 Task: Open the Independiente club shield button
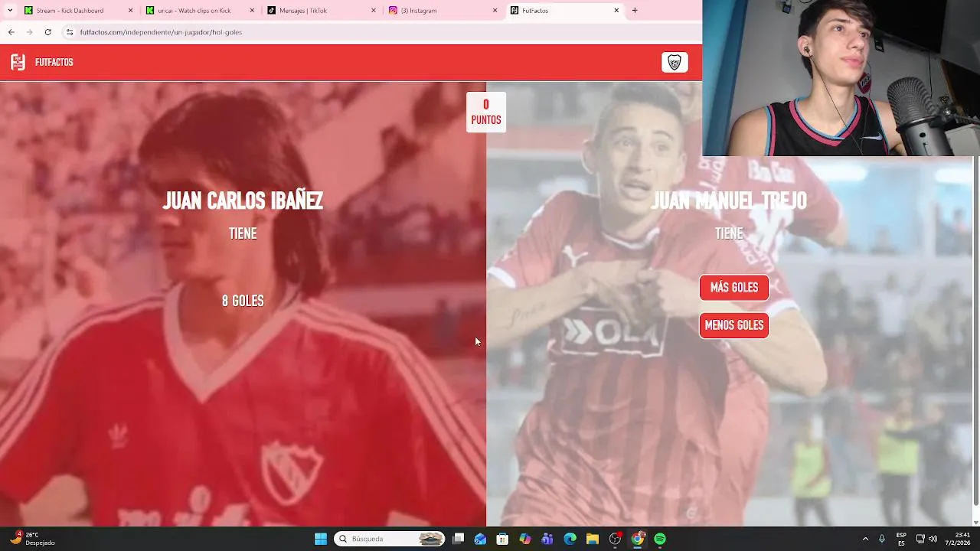coord(675,63)
